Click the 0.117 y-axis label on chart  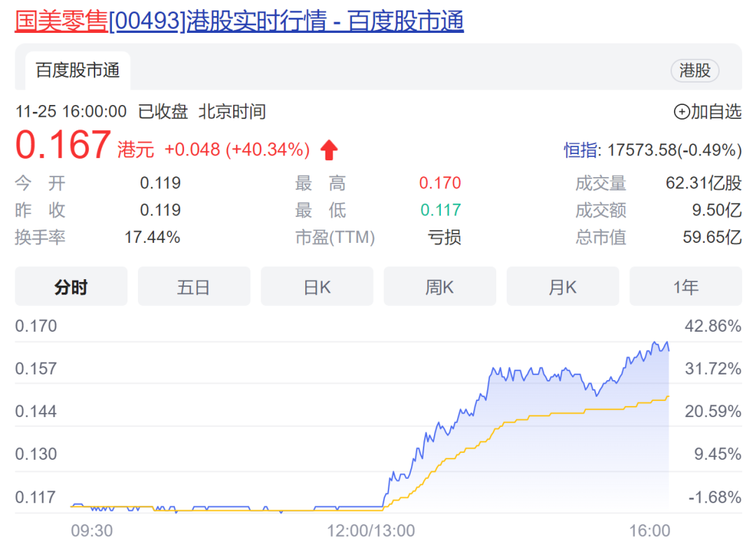click(x=36, y=498)
